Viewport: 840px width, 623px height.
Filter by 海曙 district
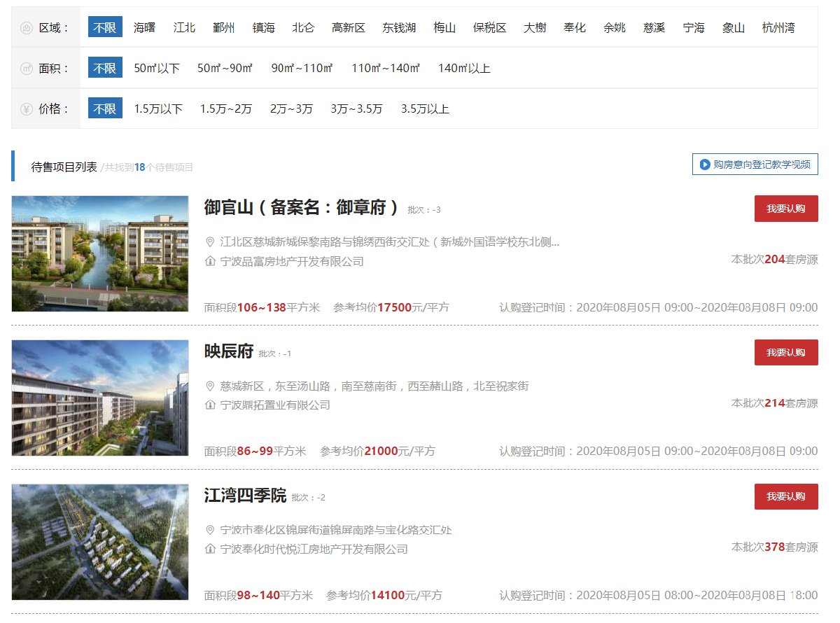(144, 28)
